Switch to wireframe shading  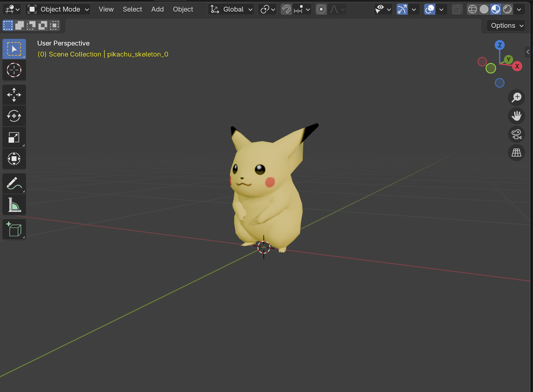click(472, 9)
